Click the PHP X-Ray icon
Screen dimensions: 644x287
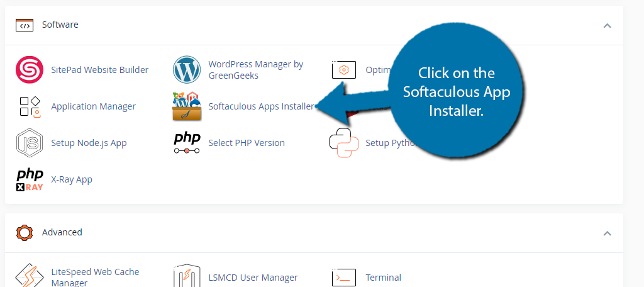30,179
